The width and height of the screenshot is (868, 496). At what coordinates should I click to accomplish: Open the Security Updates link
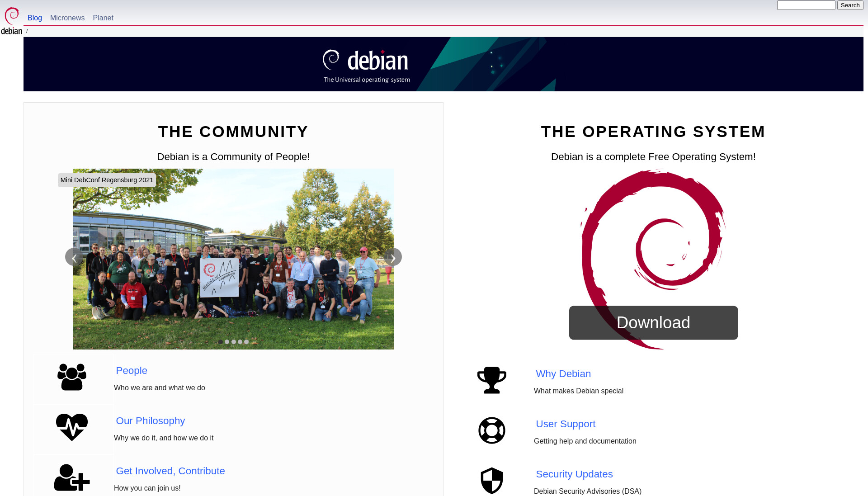574,474
